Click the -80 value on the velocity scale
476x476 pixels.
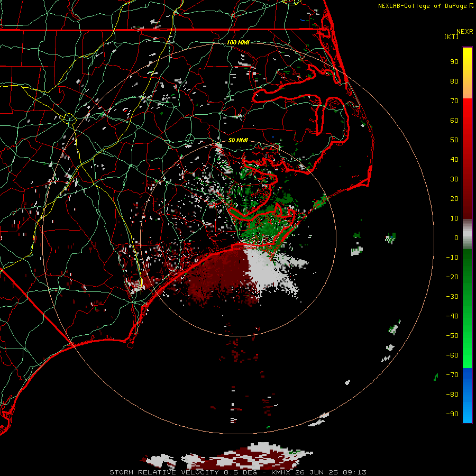click(x=452, y=395)
